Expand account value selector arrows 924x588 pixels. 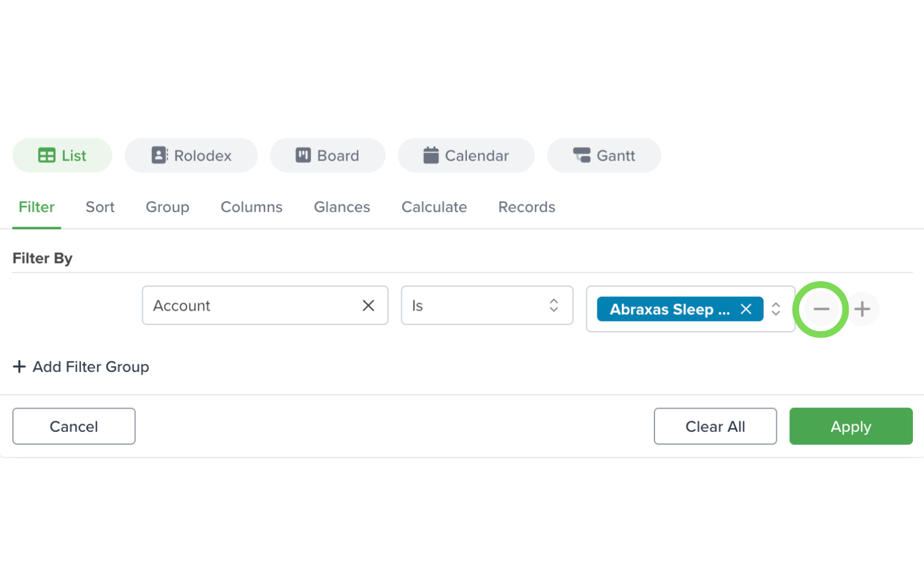click(x=776, y=309)
